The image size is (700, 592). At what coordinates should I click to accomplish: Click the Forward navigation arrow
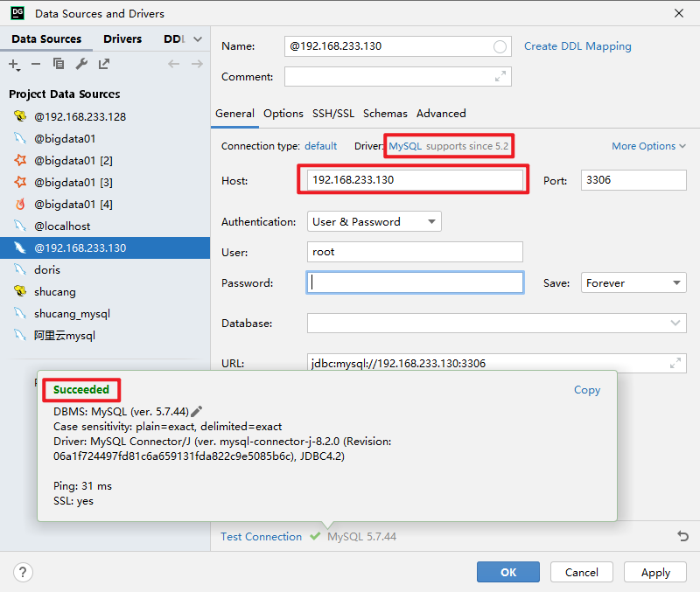[197, 64]
